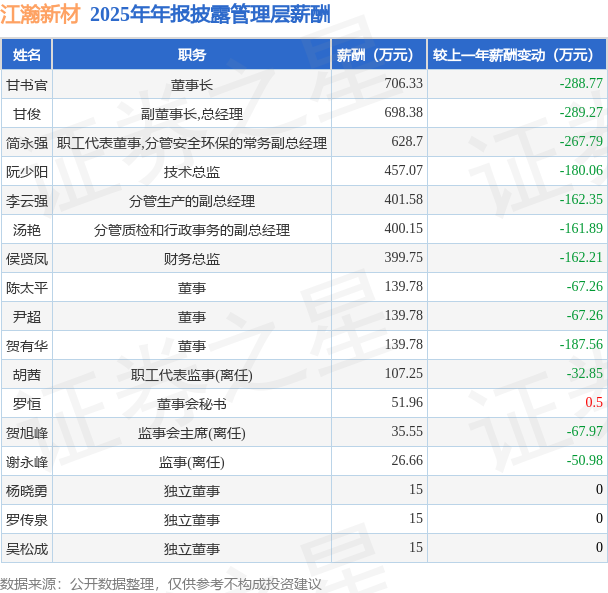The height and width of the screenshot is (593, 608).
Task: Click the 职务 column header
Action: pyautogui.click(x=192, y=55)
